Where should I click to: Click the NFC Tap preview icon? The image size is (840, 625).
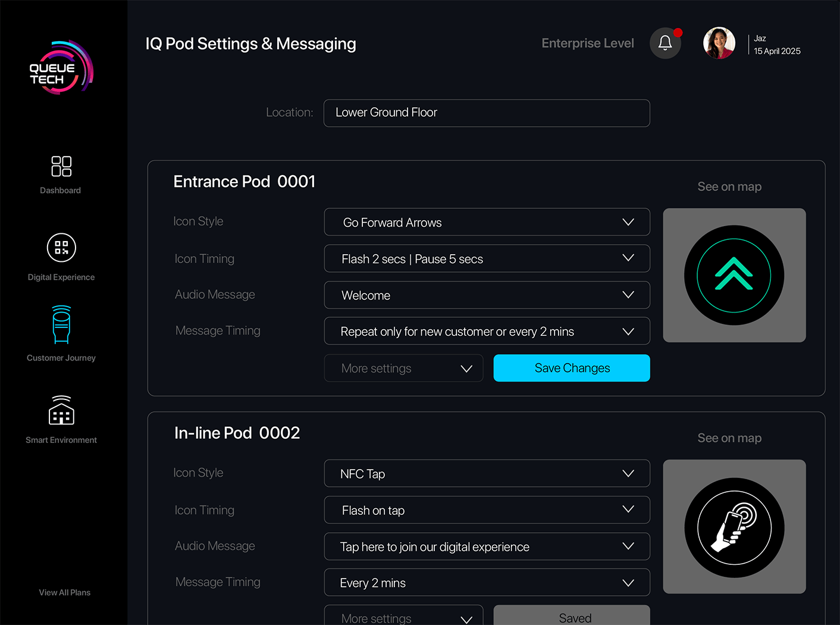(x=734, y=527)
